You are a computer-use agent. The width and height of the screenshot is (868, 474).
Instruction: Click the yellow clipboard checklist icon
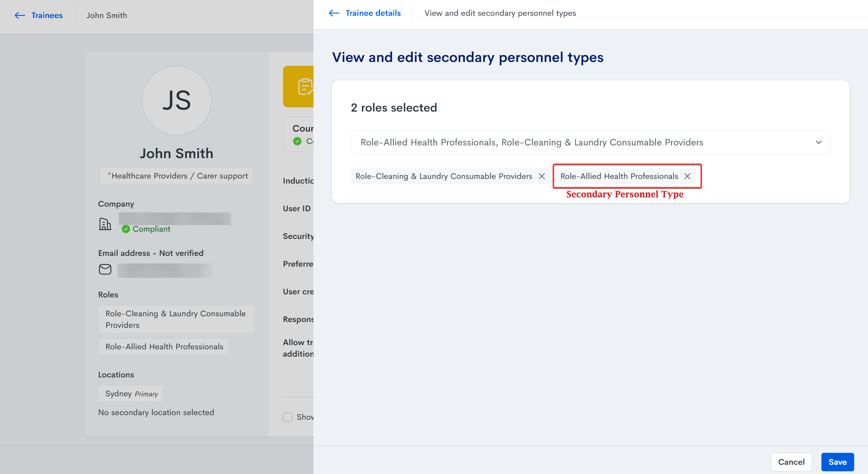click(305, 87)
